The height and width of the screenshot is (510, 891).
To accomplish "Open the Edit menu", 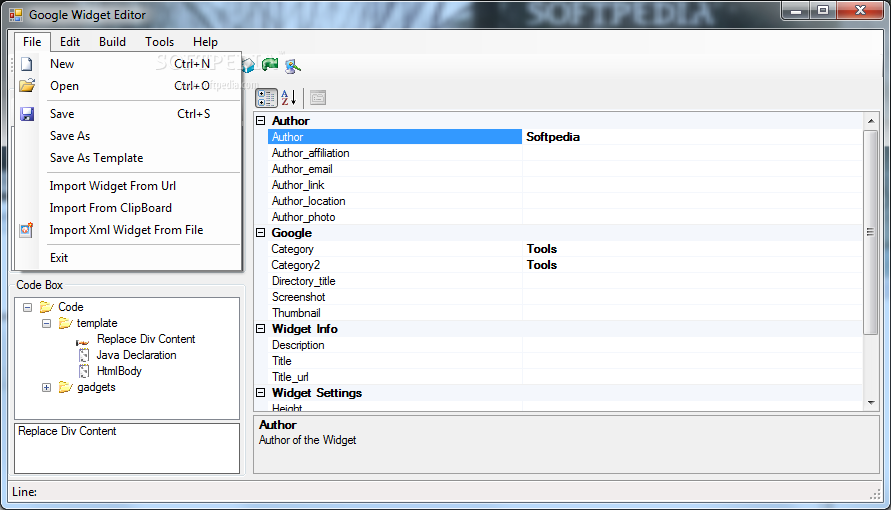I will [x=70, y=41].
